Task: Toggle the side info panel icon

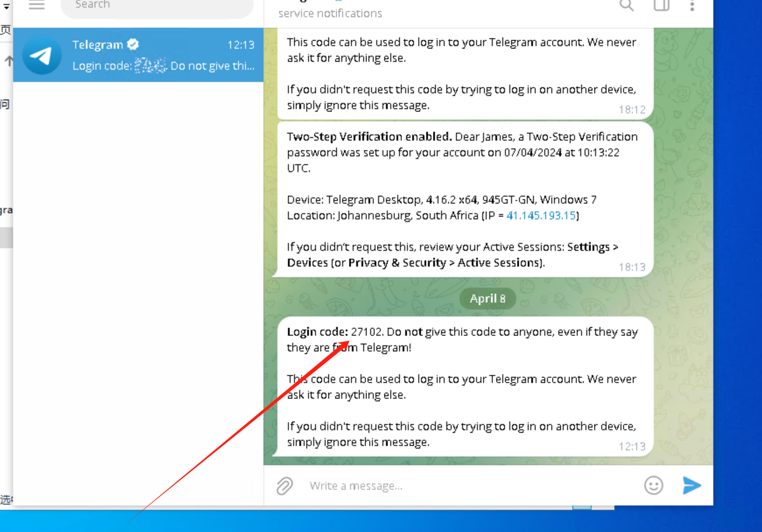Action: coord(661,5)
